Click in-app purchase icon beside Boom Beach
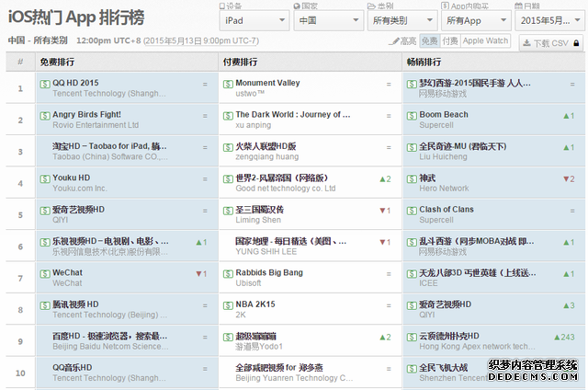The height and width of the screenshot is (390, 588). click(412, 116)
